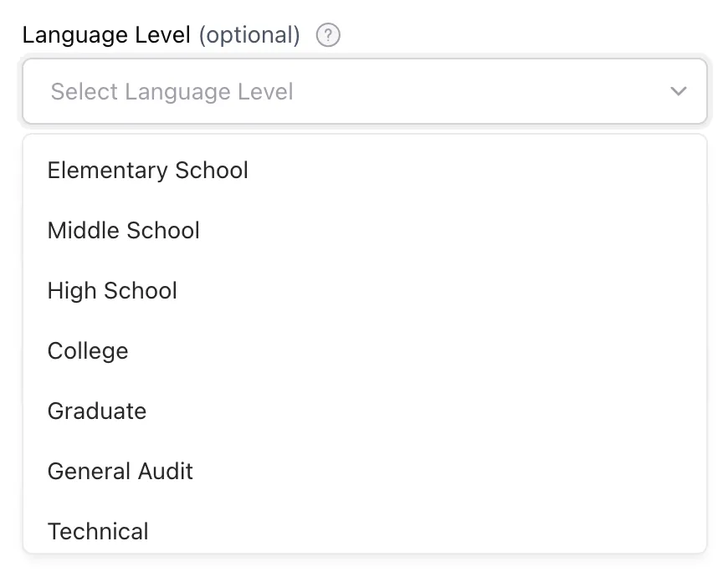
Task: Click the (optional) text beside the label
Action: click(x=249, y=35)
